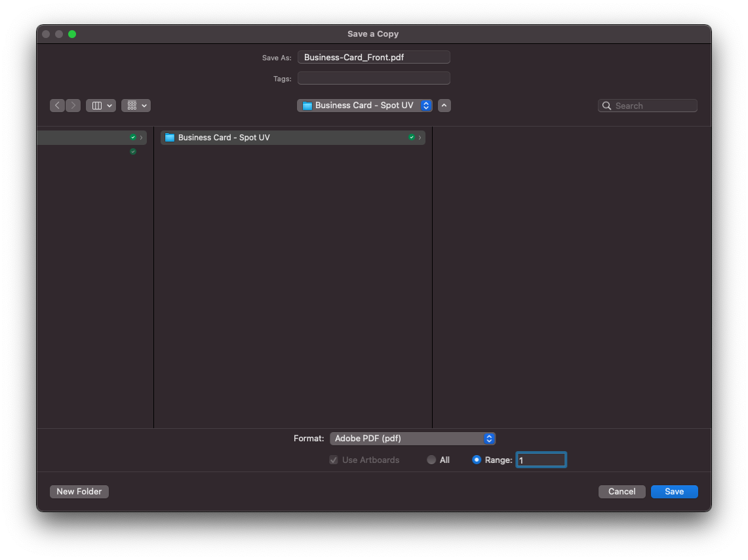
Task: Click the magnifying glass in the search field
Action: (606, 105)
